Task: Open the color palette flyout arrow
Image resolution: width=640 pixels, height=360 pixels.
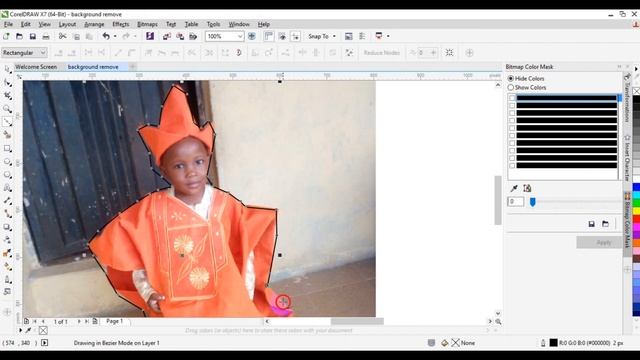Action: (x=636, y=69)
